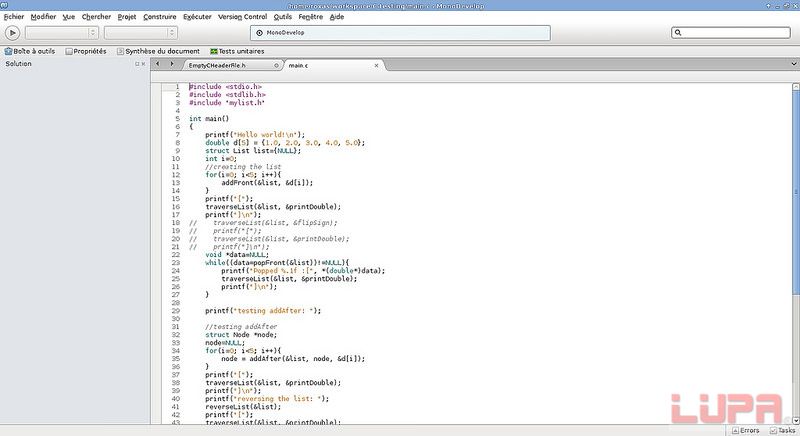800x436 pixels.
Task: Navigate to the next document tab arrow
Action: [172, 64]
